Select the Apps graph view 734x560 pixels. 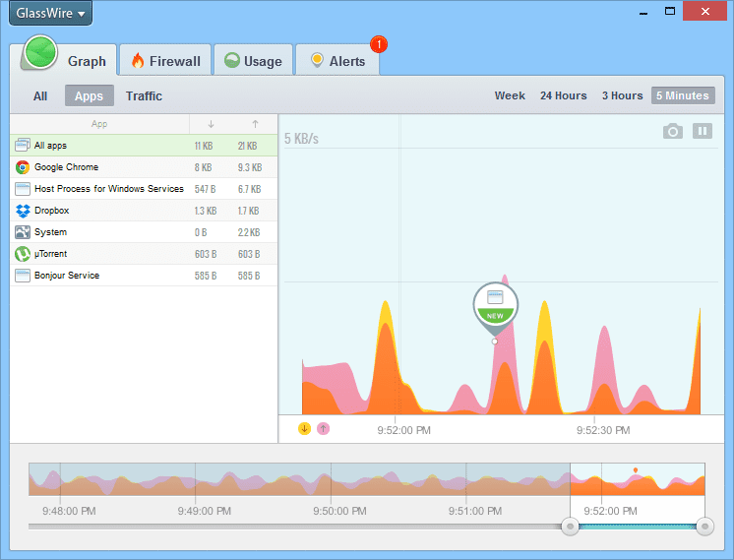(x=89, y=96)
